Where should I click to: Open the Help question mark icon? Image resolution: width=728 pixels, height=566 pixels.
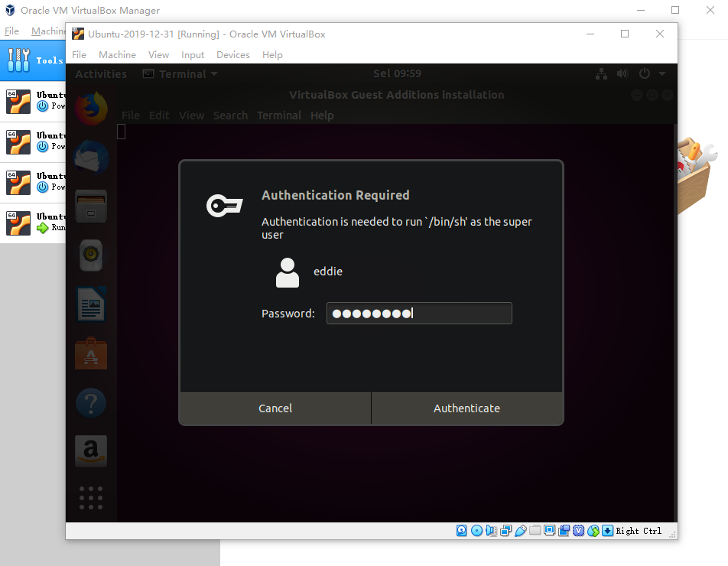[x=91, y=403]
